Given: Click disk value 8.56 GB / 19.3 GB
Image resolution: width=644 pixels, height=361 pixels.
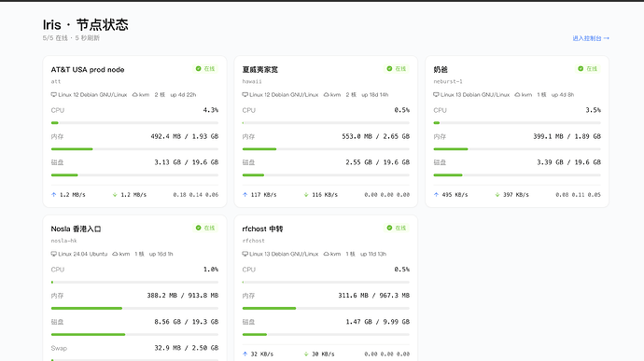Looking at the screenshot, I should pyautogui.click(x=187, y=322).
